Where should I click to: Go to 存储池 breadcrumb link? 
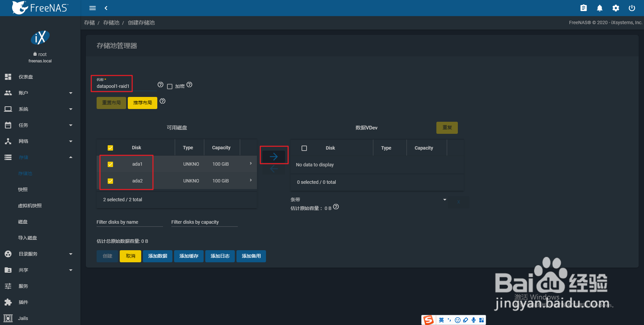coord(111,22)
